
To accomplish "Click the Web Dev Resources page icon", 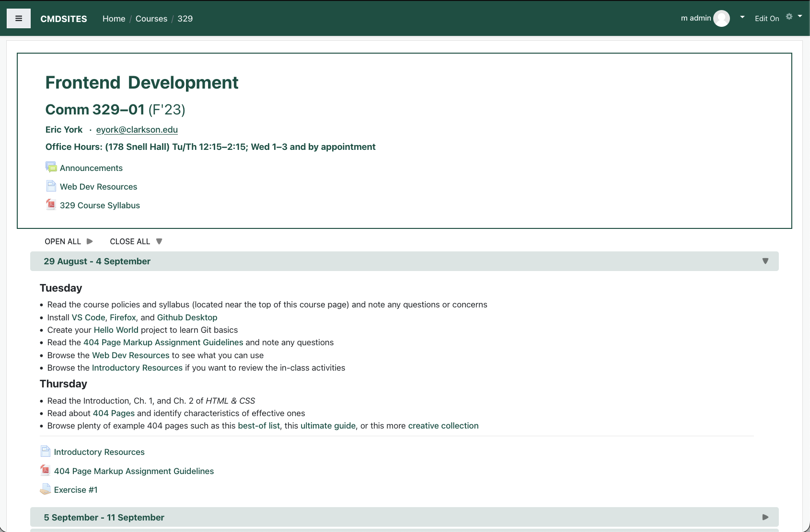I will (51, 186).
